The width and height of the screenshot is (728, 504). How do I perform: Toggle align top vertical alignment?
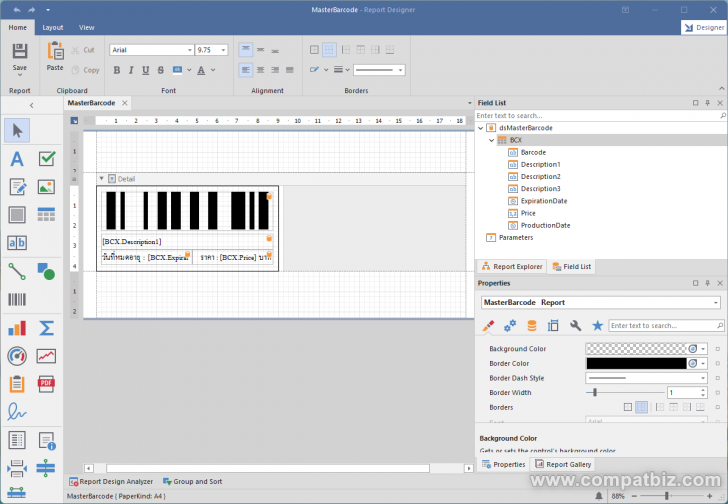pyautogui.click(x=246, y=50)
